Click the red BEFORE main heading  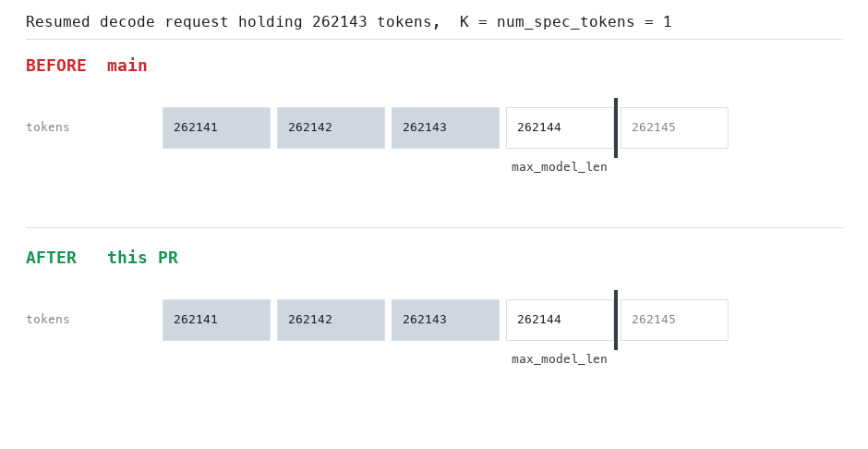(87, 66)
